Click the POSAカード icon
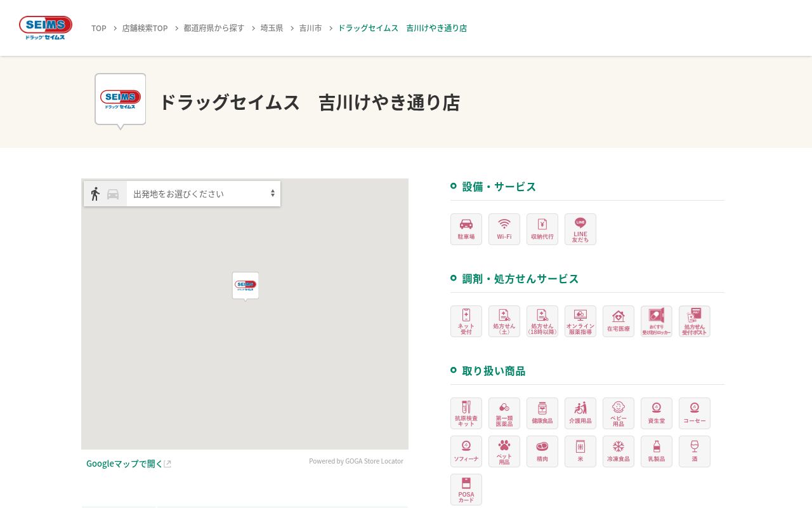Screen dimensions: 812x508 coord(466,490)
